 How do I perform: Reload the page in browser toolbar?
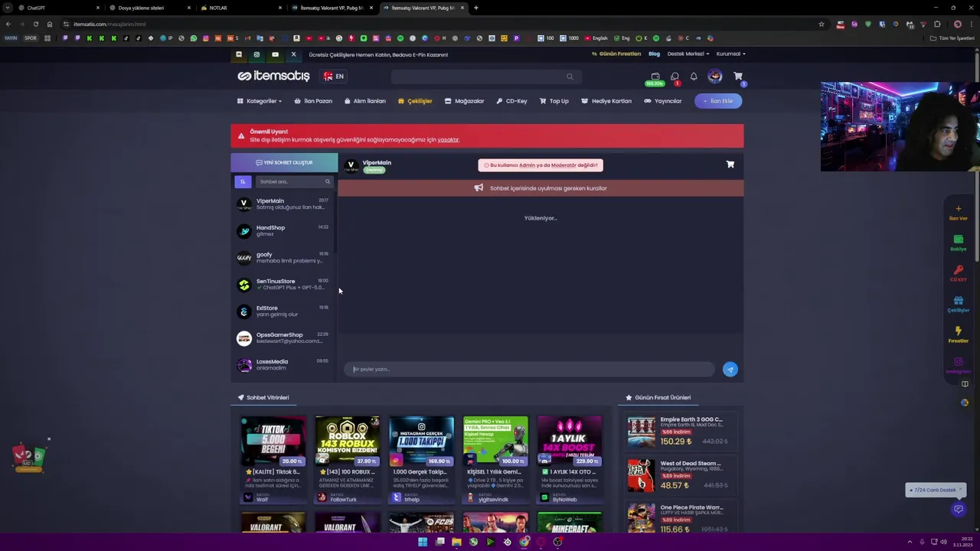click(35, 24)
